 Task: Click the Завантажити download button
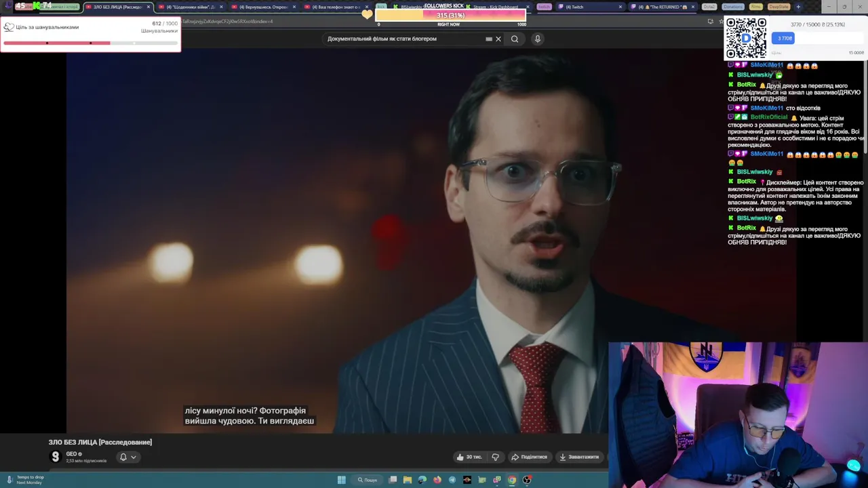coord(579,457)
